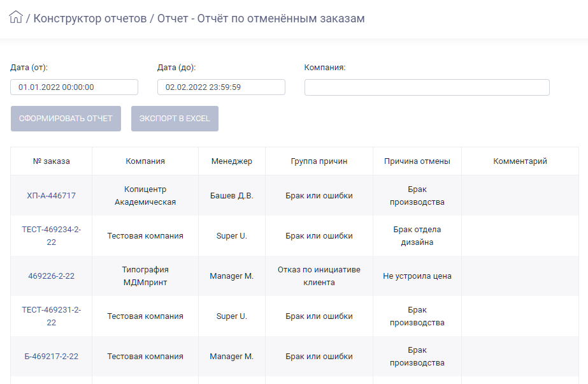588x384 pixels.
Task: Click the Причина отмены column header
Action: [x=417, y=161]
